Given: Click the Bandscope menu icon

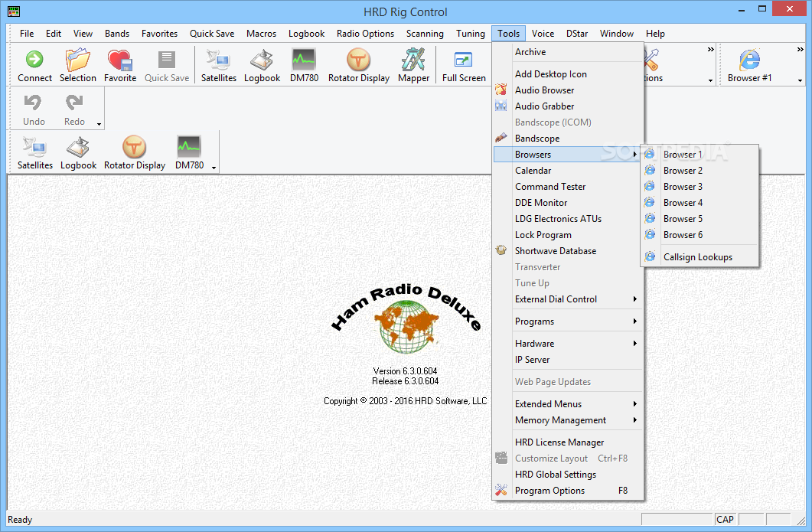Looking at the screenshot, I should click(501, 138).
